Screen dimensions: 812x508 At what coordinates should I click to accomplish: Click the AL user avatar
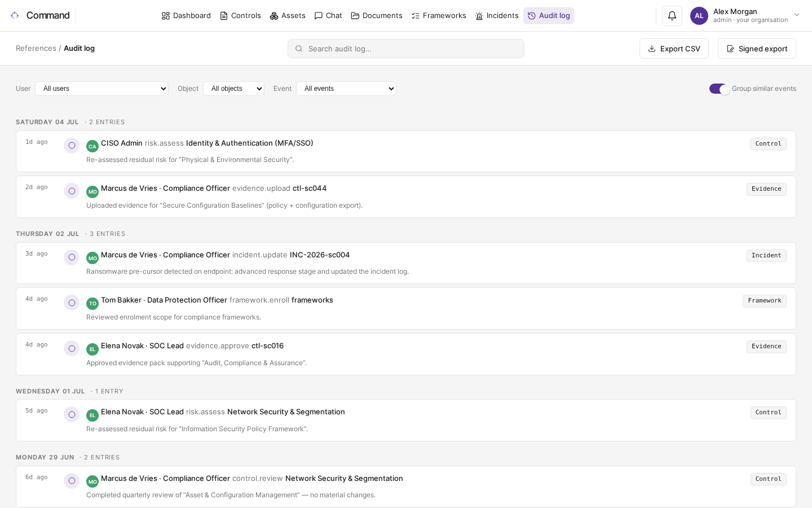699,16
